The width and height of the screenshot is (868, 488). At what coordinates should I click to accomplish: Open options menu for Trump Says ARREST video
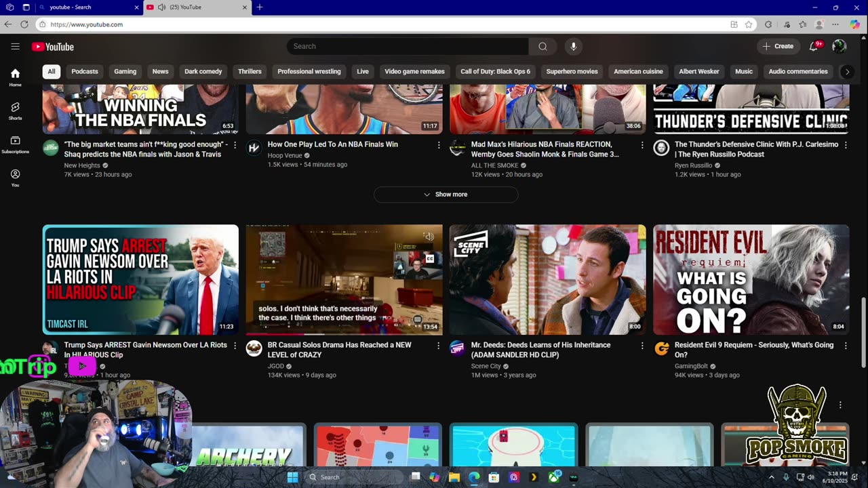point(235,346)
